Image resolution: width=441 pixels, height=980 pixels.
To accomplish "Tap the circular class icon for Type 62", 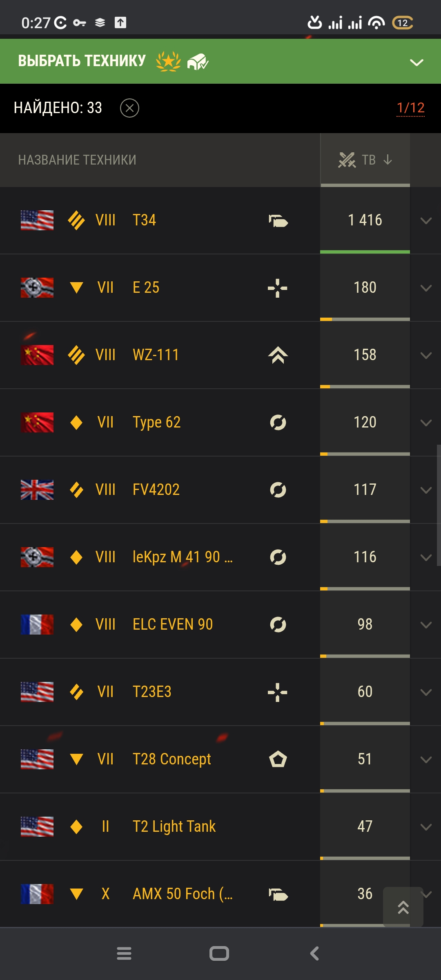I will tap(278, 423).
